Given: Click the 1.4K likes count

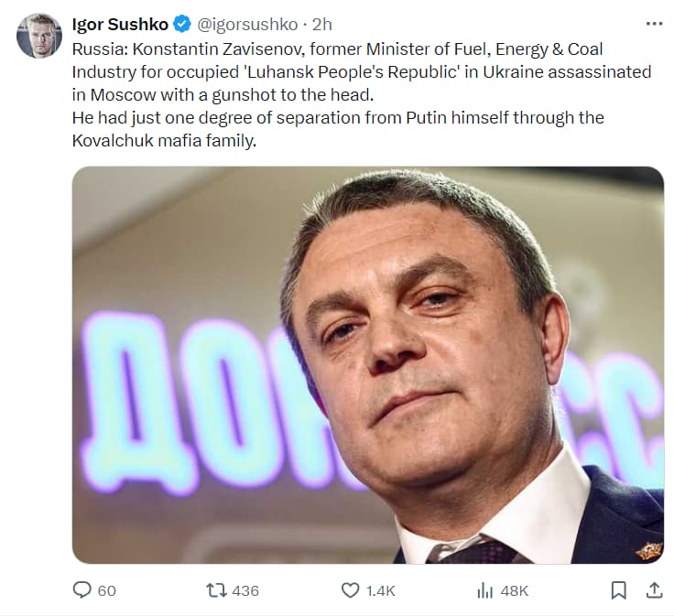Looking at the screenshot, I should pyautogui.click(x=380, y=590).
